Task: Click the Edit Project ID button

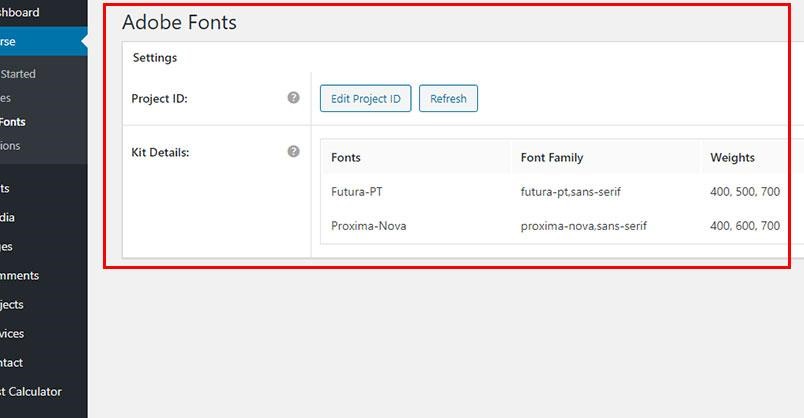Action: click(x=366, y=98)
